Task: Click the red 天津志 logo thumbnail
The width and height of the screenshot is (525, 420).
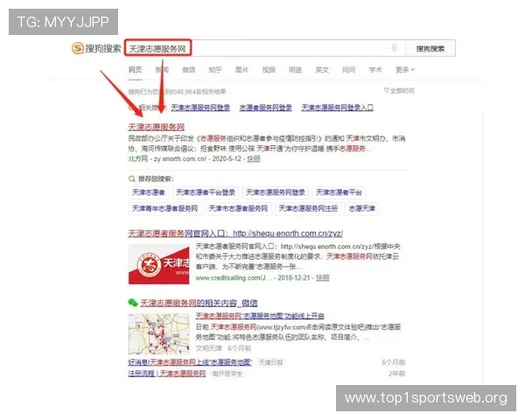Action: click(159, 264)
